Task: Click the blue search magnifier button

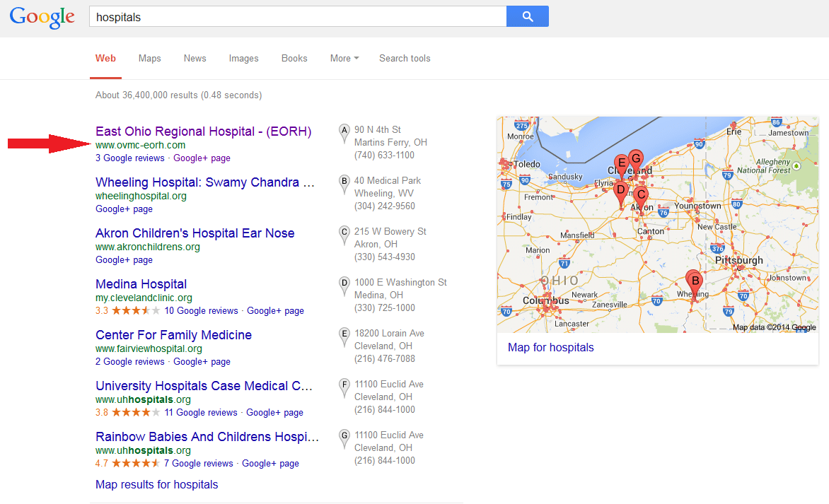Action: pos(527,16)
